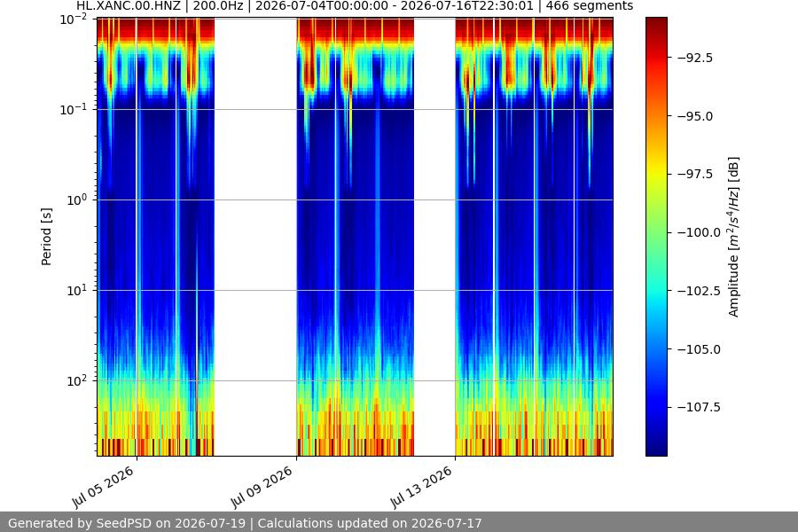
Task: Click the 10^1 y-axis tick label
Action: click(x=76, y=290)
